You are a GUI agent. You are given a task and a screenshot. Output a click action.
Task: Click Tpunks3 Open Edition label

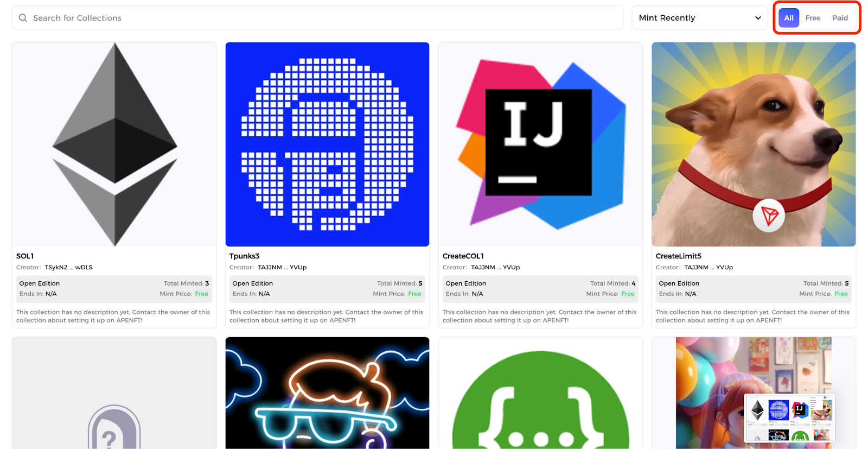(253, 283)
